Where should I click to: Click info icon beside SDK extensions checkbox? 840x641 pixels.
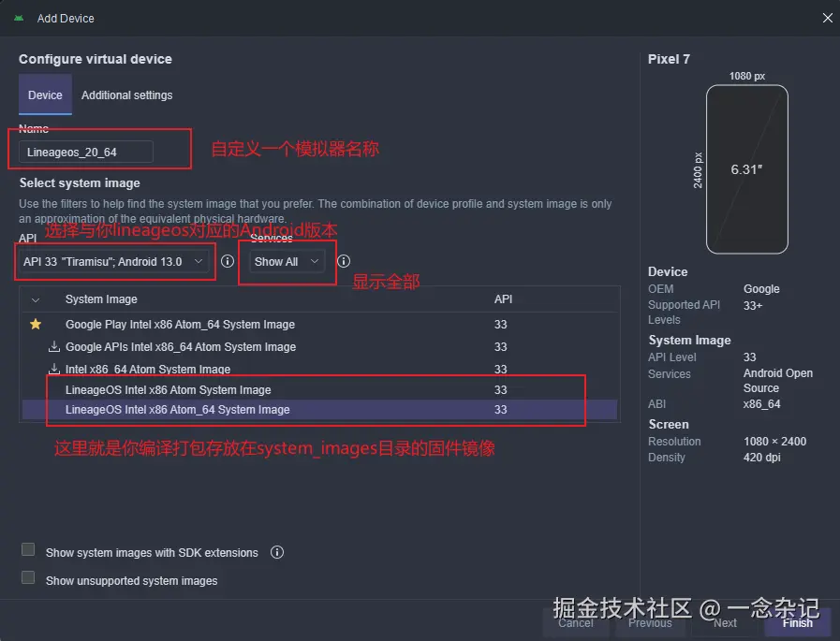click(277, 552)
